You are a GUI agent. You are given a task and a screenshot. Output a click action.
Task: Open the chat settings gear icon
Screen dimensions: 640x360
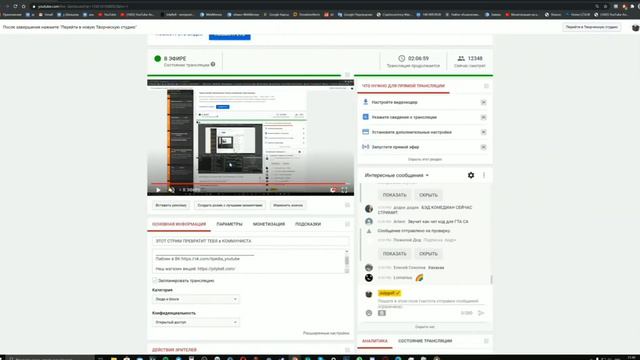point(471,175)
